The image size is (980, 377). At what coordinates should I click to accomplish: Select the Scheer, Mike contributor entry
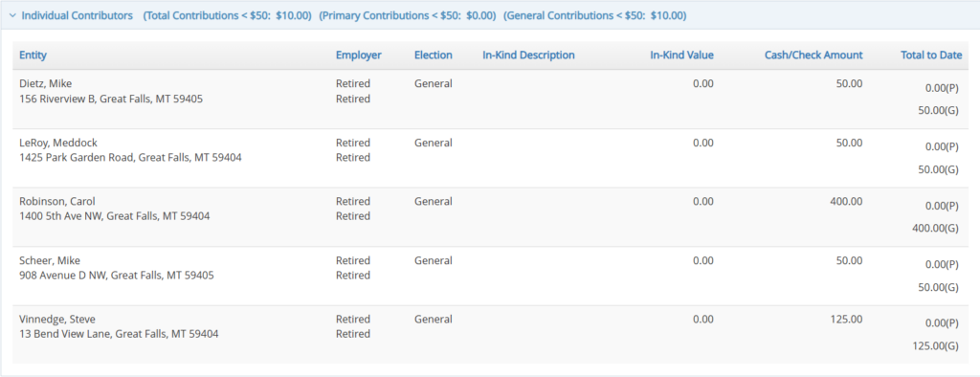pyautogui.click(x=490, y=276)
